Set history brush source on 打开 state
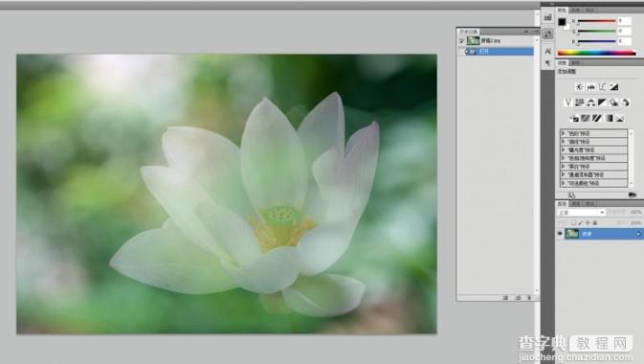 tap(462, 52)
